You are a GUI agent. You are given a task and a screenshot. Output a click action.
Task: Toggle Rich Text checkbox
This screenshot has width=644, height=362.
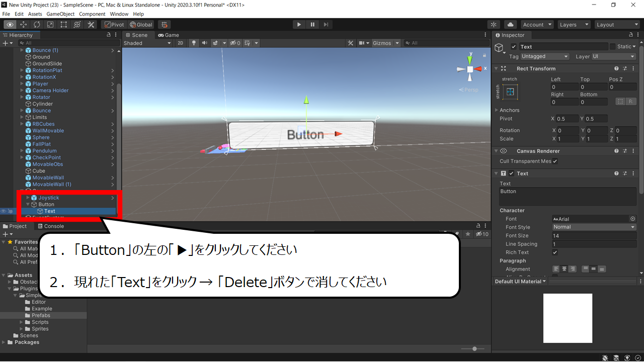555,252
